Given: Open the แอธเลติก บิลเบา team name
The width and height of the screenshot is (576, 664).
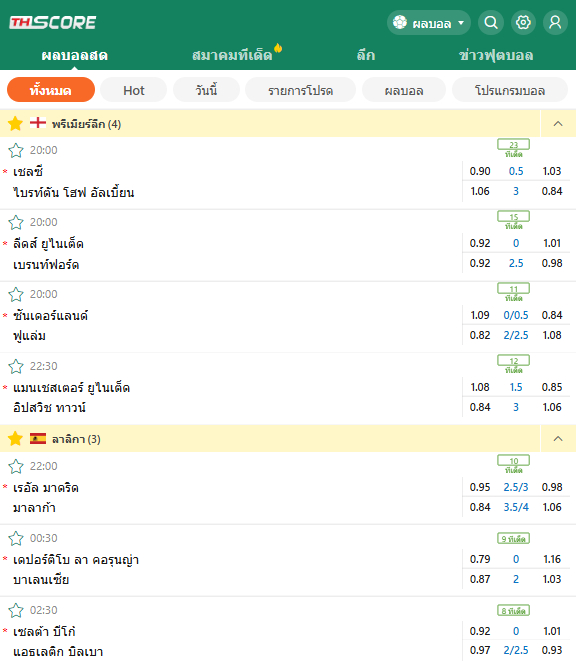Looking at the screenshot, I should coord(58,651).
